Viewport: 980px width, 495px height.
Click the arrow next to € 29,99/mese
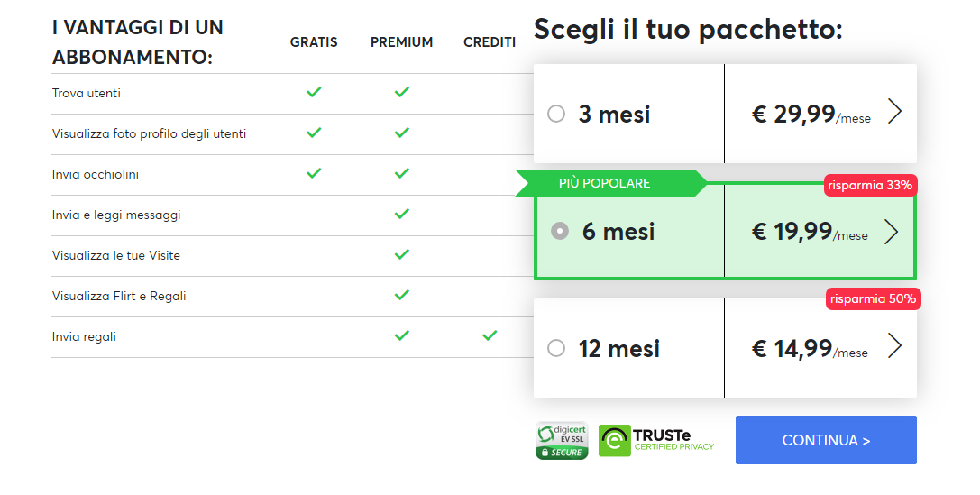[895, 113]
